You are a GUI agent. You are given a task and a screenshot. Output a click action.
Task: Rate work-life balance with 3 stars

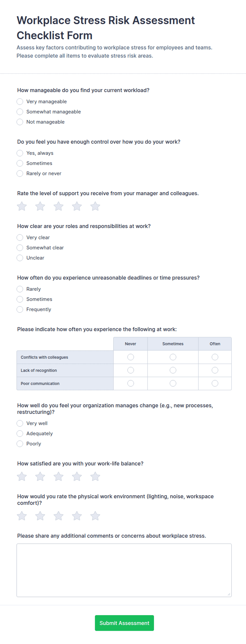(58, 476)
